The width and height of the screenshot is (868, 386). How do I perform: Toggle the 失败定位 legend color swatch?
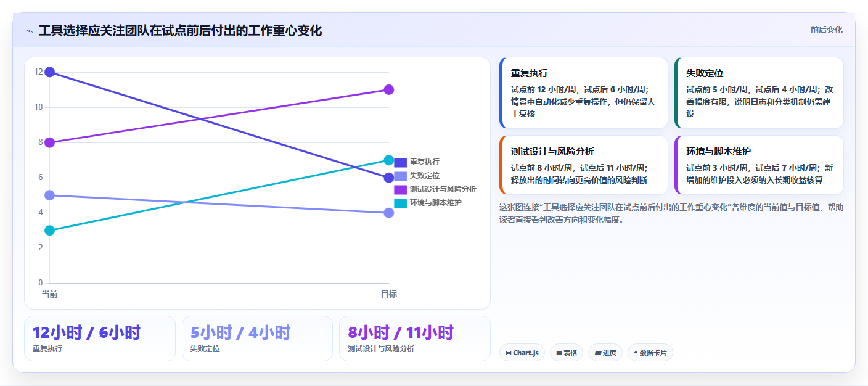point(400,176)
